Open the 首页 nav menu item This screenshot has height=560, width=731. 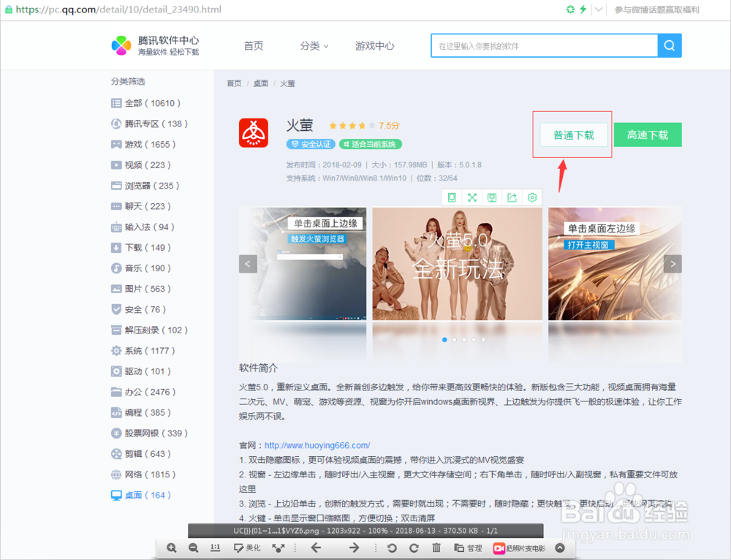(254, 46)
